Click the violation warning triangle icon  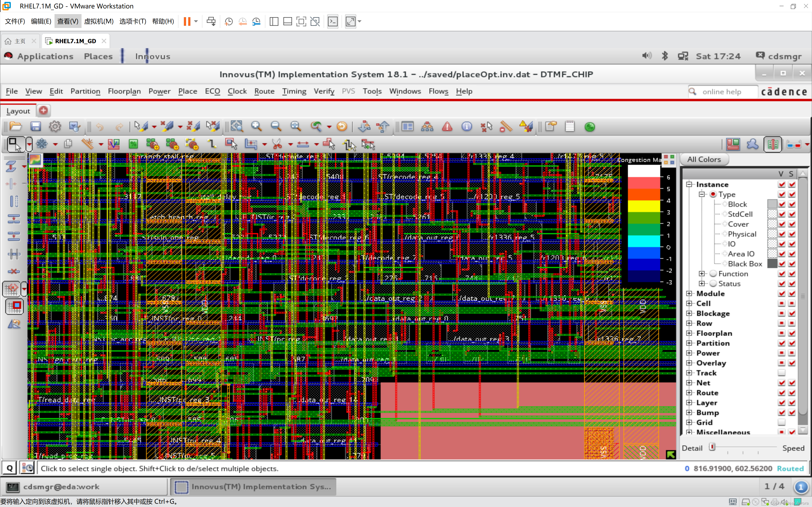pyautogui.click(x=447, y=127)
